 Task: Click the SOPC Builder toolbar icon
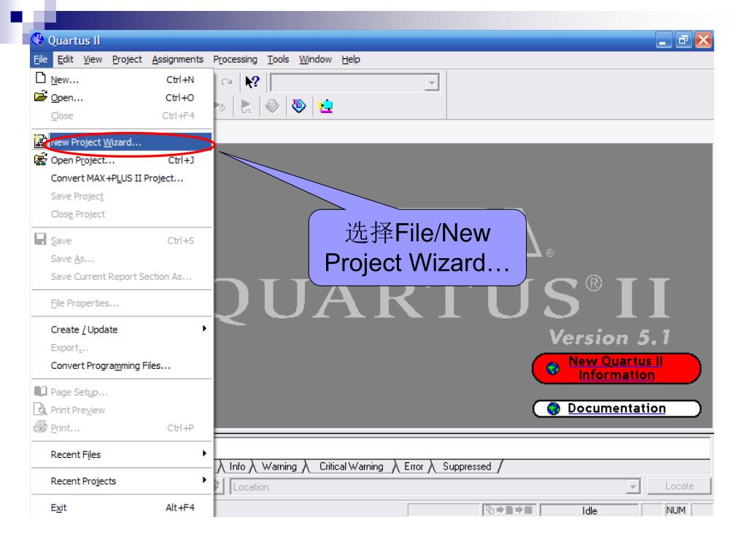pyautogui.click(x=326, y=106)
